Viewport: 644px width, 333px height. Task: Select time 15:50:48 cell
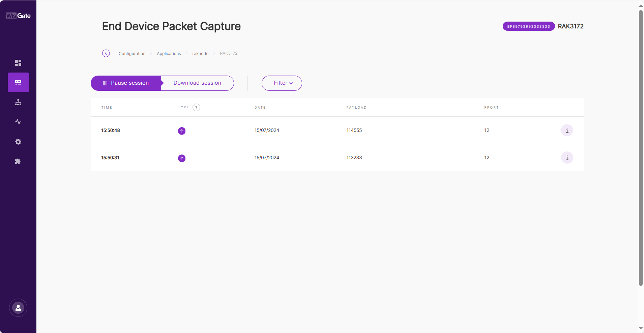click(x=111, y=130)
